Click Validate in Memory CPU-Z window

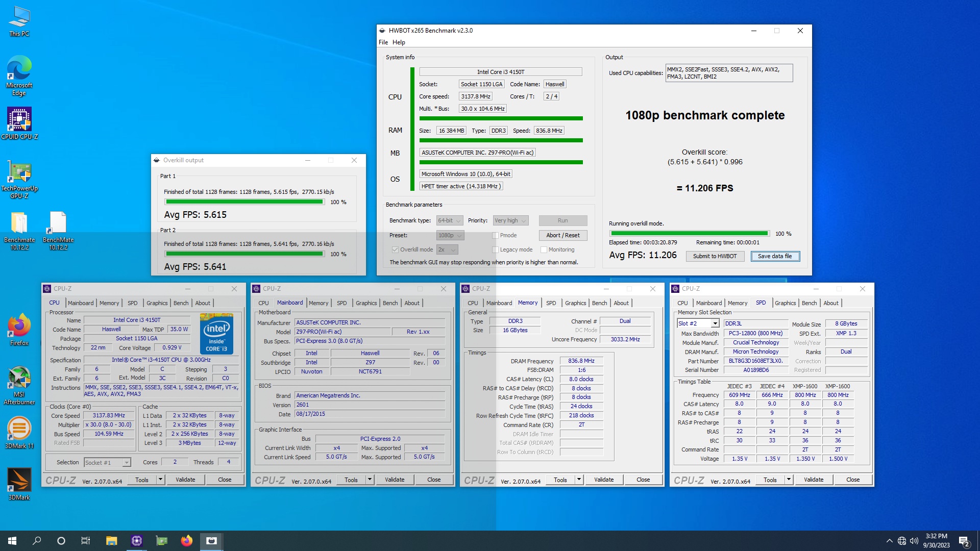[x=604, y=480]
